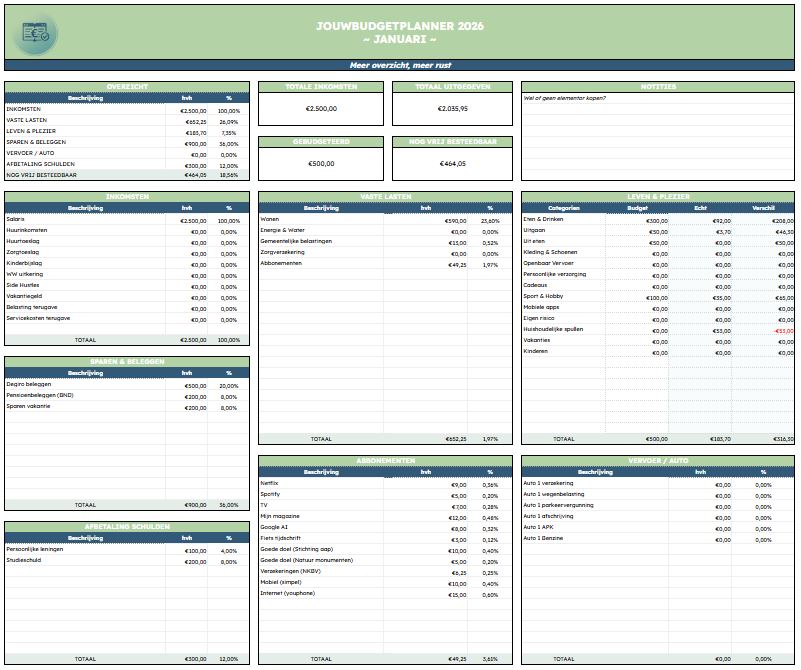Click the Totaal Uitgegeven value €2.035,95
Screen dimensions: 801x670
pos(452,109)
